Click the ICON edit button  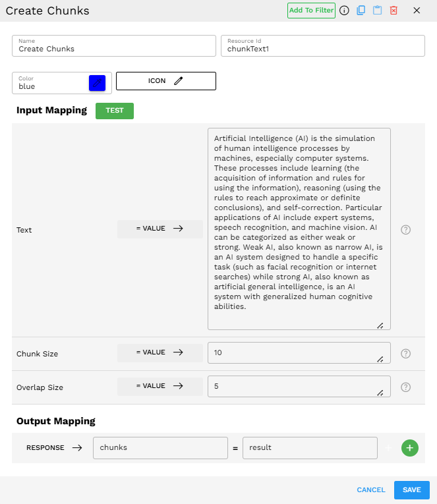166,81
